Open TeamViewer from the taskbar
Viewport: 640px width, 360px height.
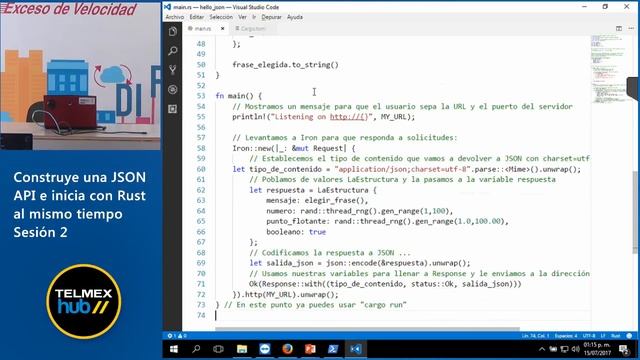(265, 349)
